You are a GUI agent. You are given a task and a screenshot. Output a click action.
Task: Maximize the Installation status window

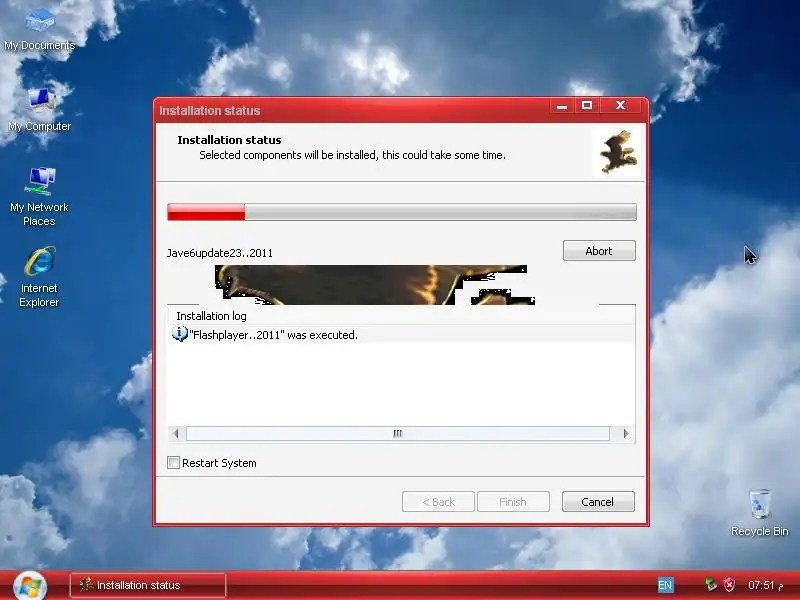(587, 106)
